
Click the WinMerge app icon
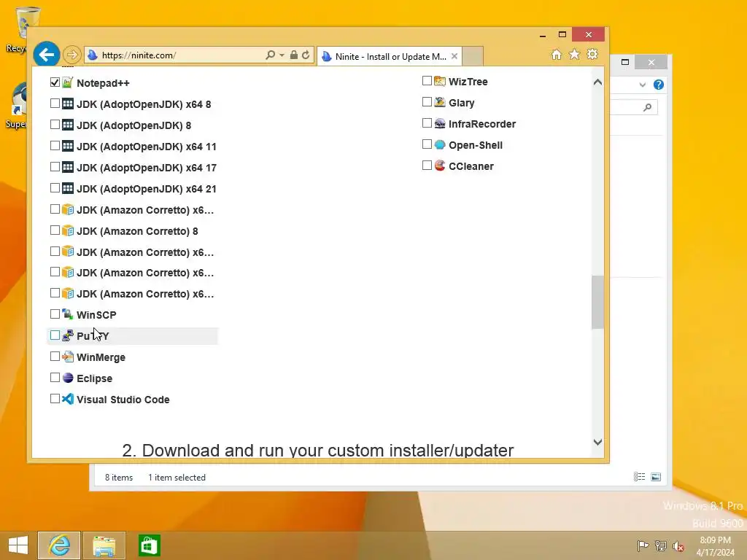click(x=68, y=357)
